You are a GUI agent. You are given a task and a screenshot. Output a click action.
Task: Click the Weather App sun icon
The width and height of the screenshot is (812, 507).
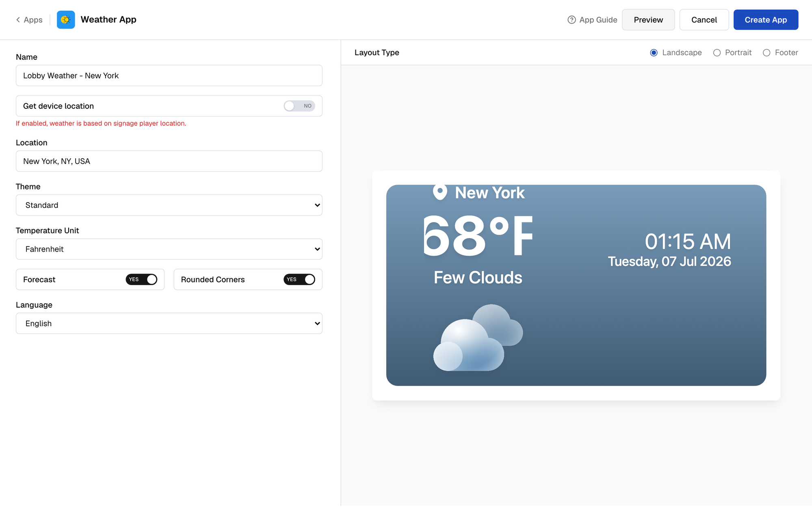click(66, 19)
